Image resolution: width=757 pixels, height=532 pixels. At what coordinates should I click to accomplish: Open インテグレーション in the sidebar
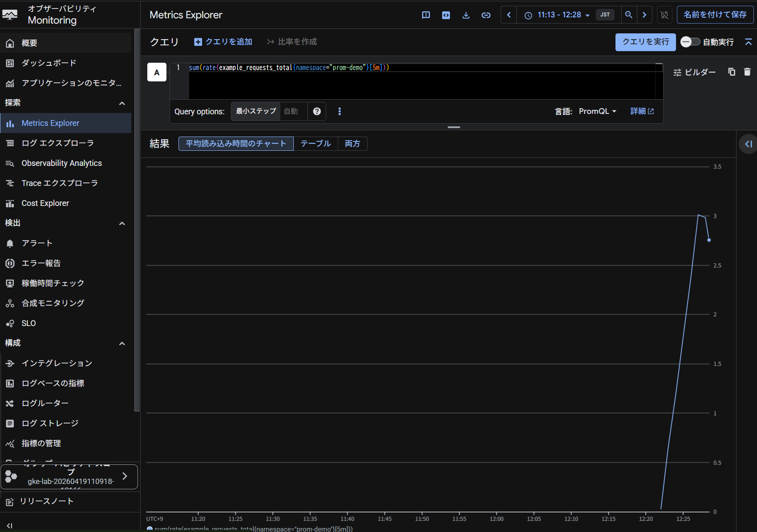[66, 363]
